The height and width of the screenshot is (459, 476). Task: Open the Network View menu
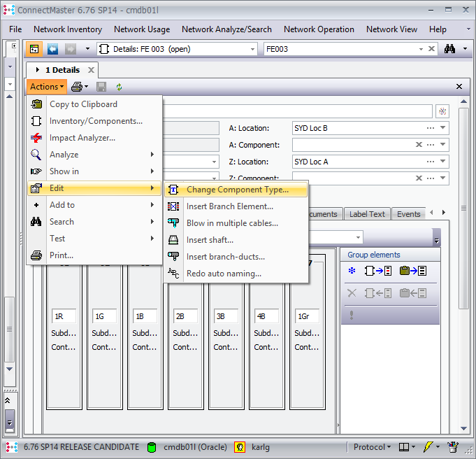(x=391, y=29)
